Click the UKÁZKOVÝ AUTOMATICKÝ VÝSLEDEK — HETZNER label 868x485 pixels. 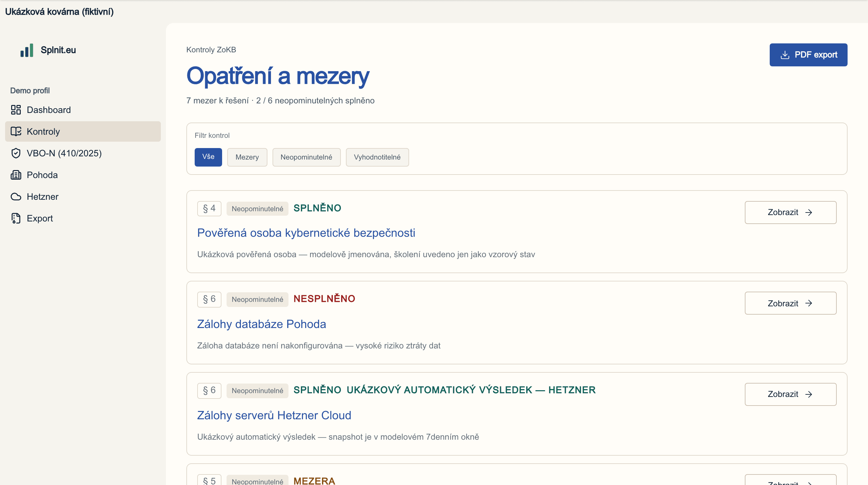[x=471, y=390]
